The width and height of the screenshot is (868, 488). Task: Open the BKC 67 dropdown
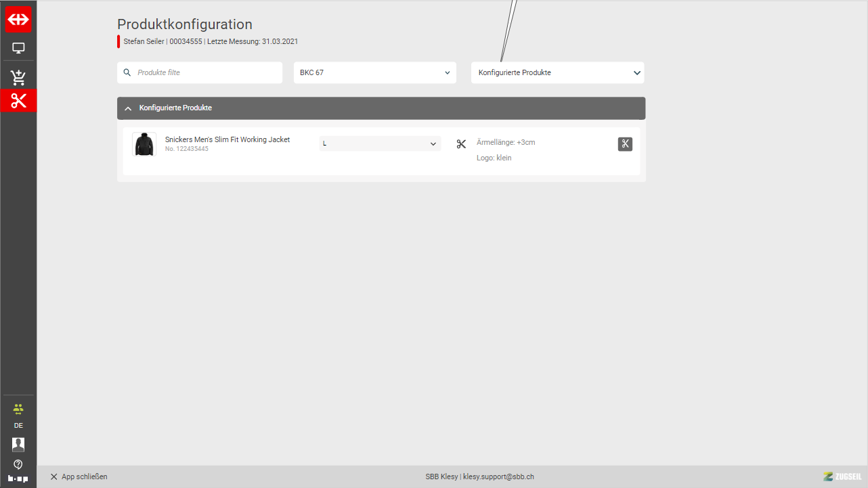point(374,72)
